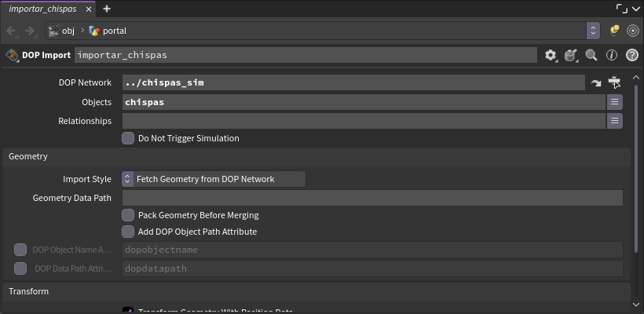Open the pane tab options chevron menu

tap(636, 9)
